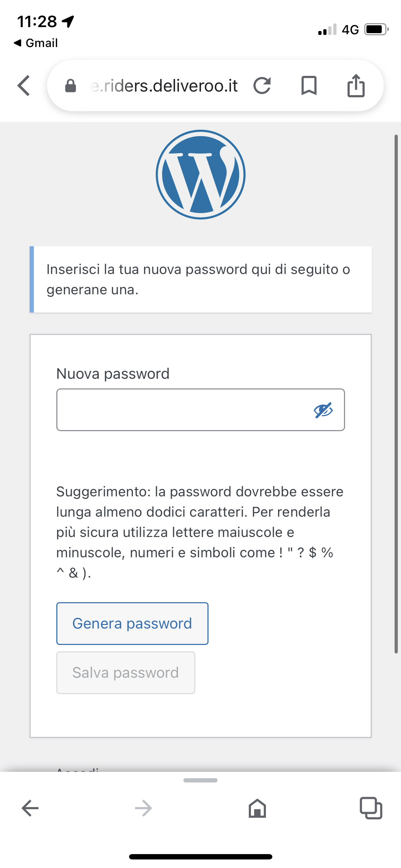Focus the Nuova password field
Viewport: 401px width, 868px height.
[x=182, y=410]
